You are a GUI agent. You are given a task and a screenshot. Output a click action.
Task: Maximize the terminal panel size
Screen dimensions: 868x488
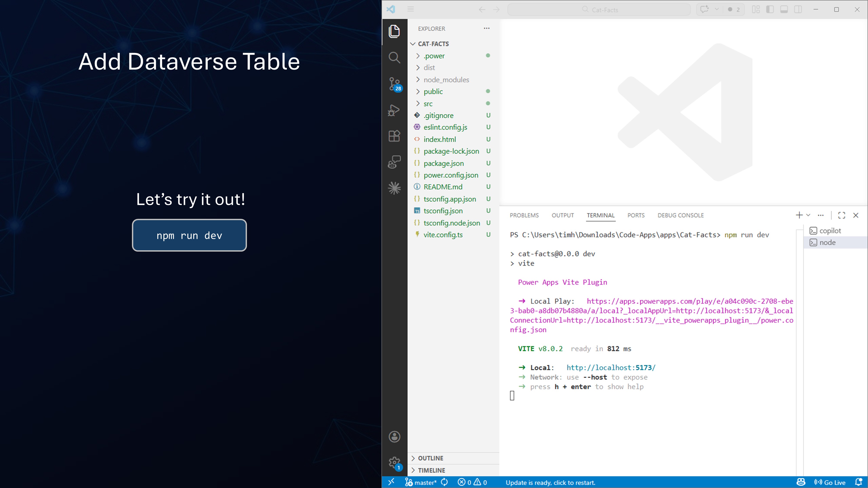pyautogui.click(x=842, y=215)
